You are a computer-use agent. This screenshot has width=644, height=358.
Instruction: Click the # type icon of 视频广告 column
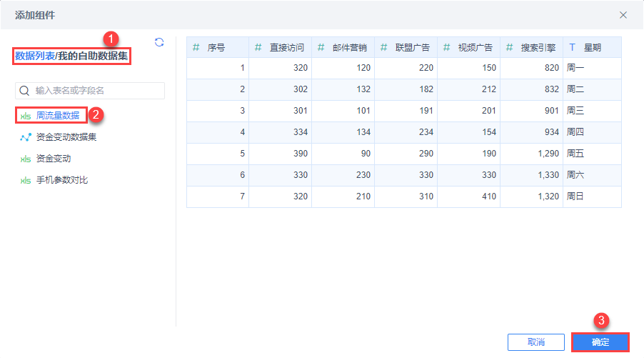(446, 48)
